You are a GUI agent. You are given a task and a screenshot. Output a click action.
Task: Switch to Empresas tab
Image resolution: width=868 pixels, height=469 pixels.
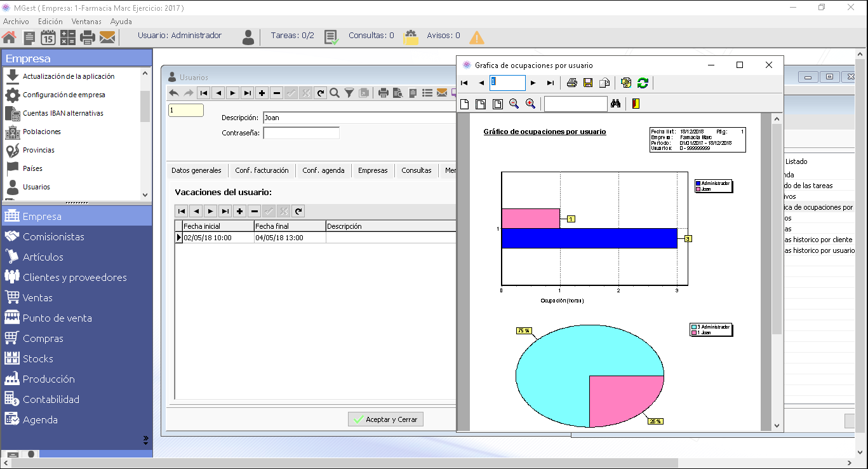[x=373, y=170]
